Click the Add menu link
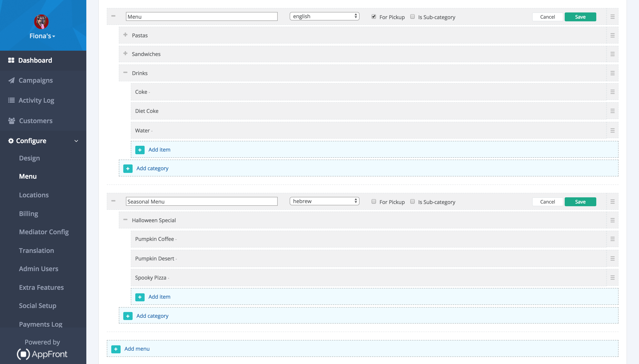639x364 pixels. [x=137, y=349]
